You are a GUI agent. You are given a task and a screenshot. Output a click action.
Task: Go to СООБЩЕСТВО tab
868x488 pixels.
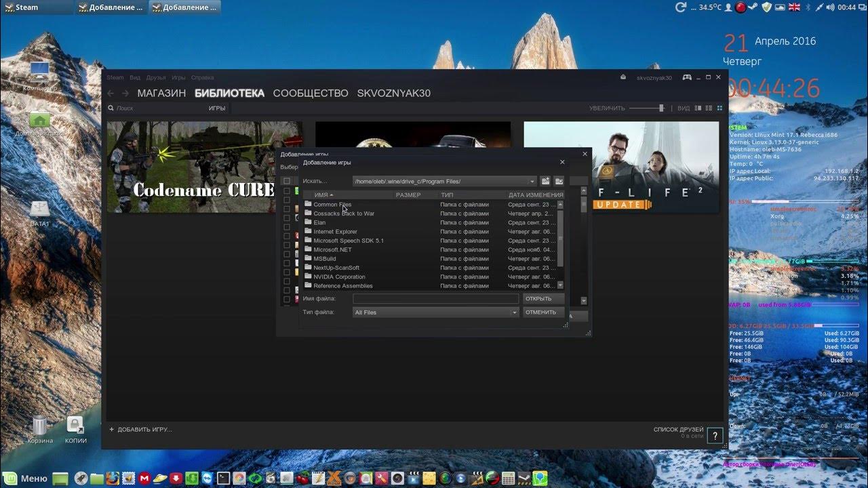[x=311, y=94]
